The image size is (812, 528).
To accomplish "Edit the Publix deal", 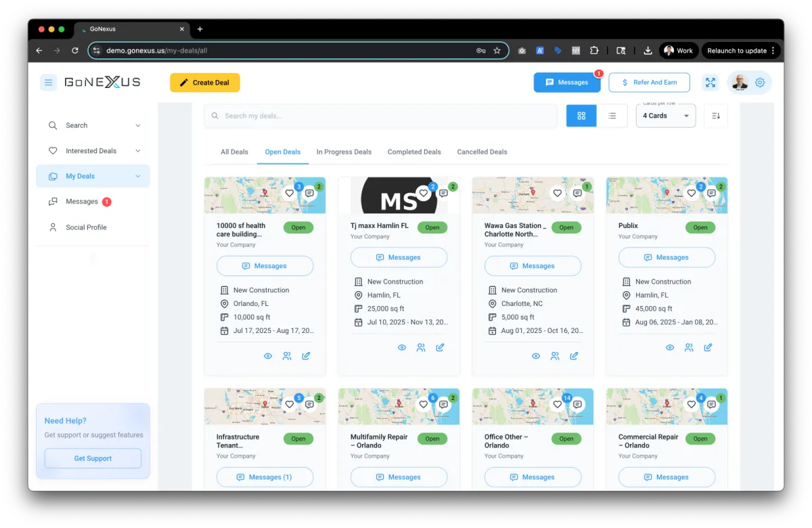I will 708,347.
